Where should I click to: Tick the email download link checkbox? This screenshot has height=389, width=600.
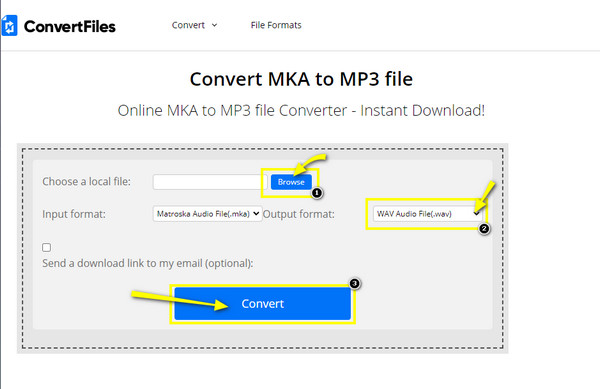tap(47, 247)
